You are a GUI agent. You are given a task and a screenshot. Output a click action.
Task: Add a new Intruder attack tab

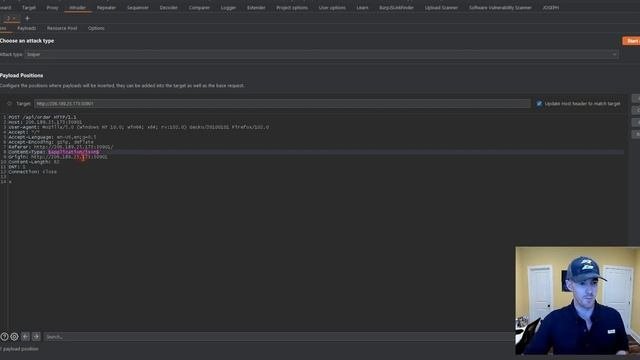(27, 18)
